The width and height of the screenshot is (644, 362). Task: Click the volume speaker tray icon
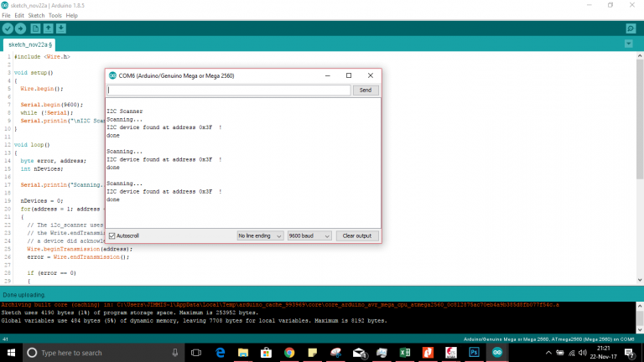click(x=583, y=353)
